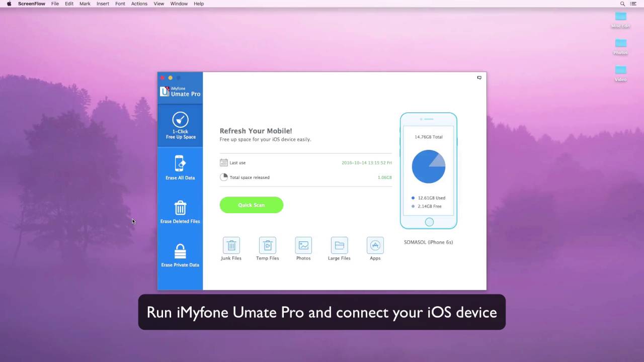Open the Window menu
Viewport: 644px width, 362px height.
point(179,4)
